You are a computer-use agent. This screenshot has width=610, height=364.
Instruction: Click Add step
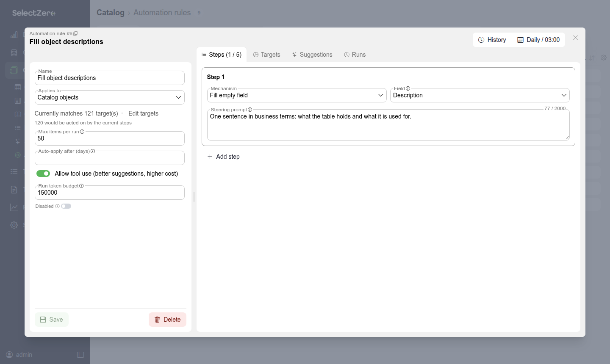click(224, 157)
